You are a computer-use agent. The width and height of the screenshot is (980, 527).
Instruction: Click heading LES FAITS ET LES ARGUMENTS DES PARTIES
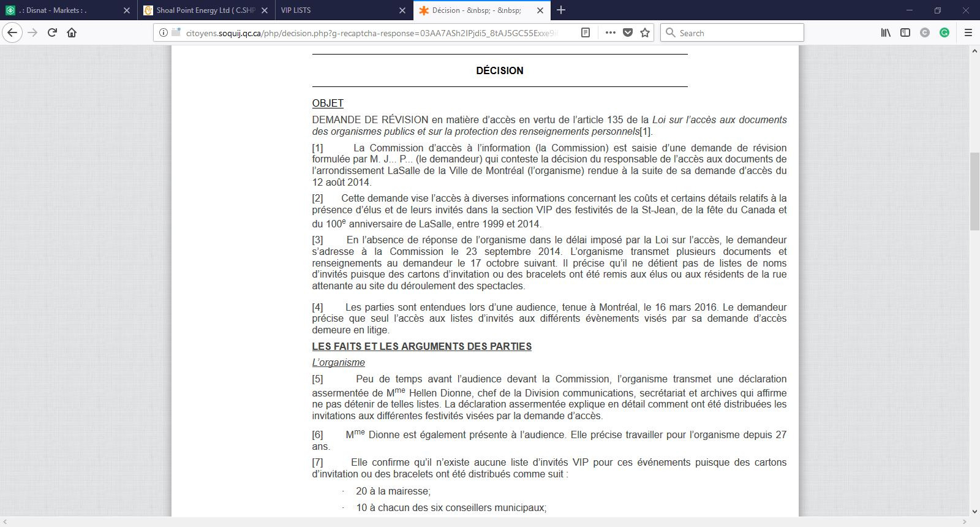point(422,346)
